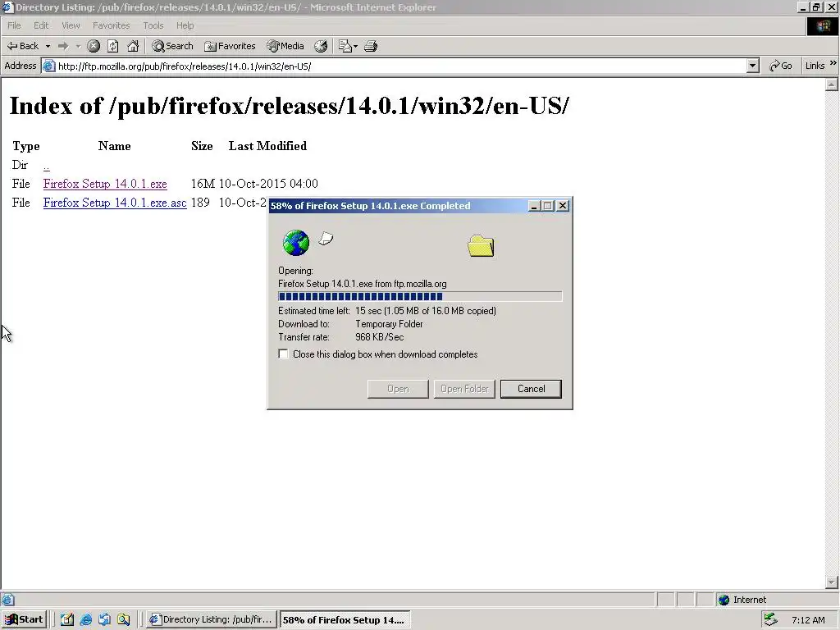The height and width of the screenshot is (630, 840).
Task: Launch Internet Explorer from quick launch
Action: coord(85,619)
